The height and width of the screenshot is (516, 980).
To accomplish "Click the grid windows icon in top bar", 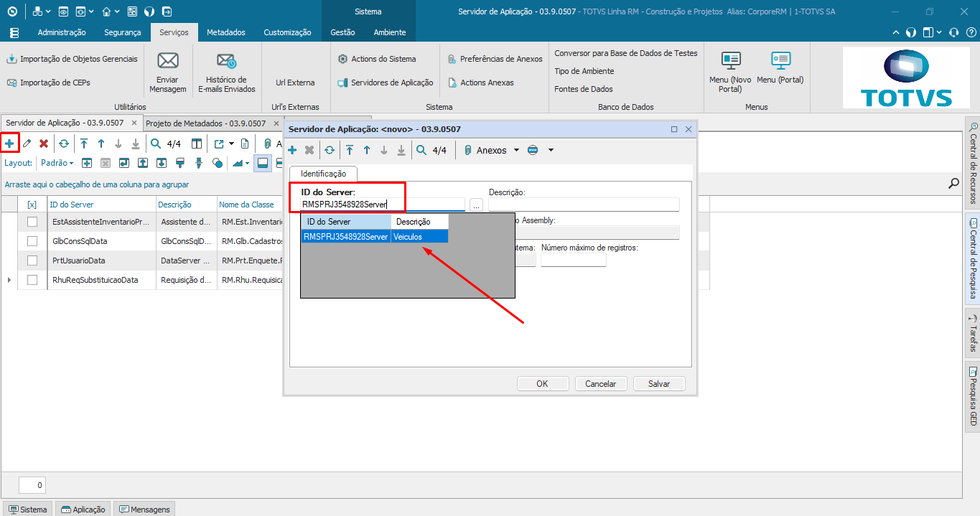I will tap(132, 11).
